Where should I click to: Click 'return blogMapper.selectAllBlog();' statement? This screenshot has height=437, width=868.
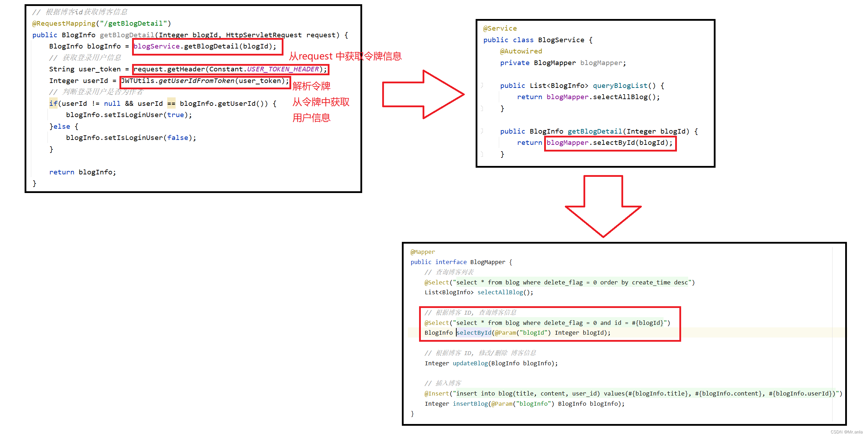pos(588,97)
